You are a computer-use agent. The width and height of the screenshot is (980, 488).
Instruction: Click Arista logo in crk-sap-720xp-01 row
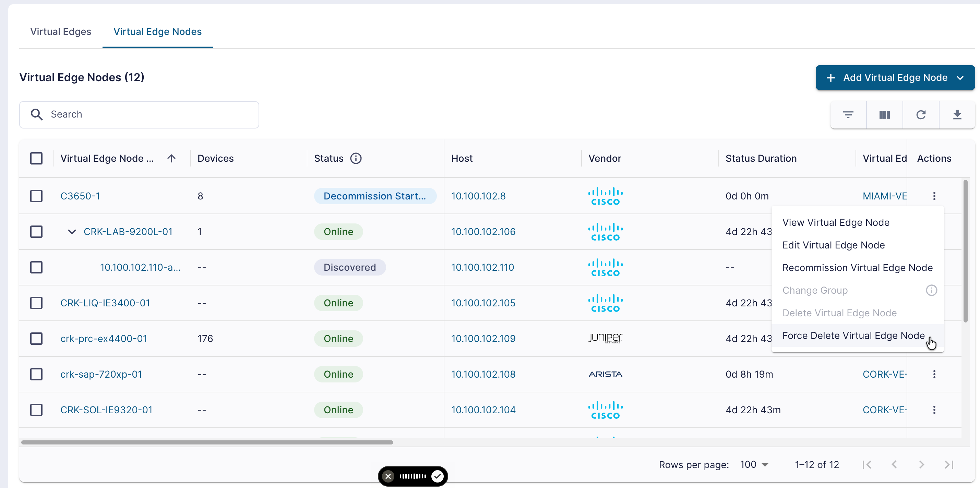tap(605, 374)
